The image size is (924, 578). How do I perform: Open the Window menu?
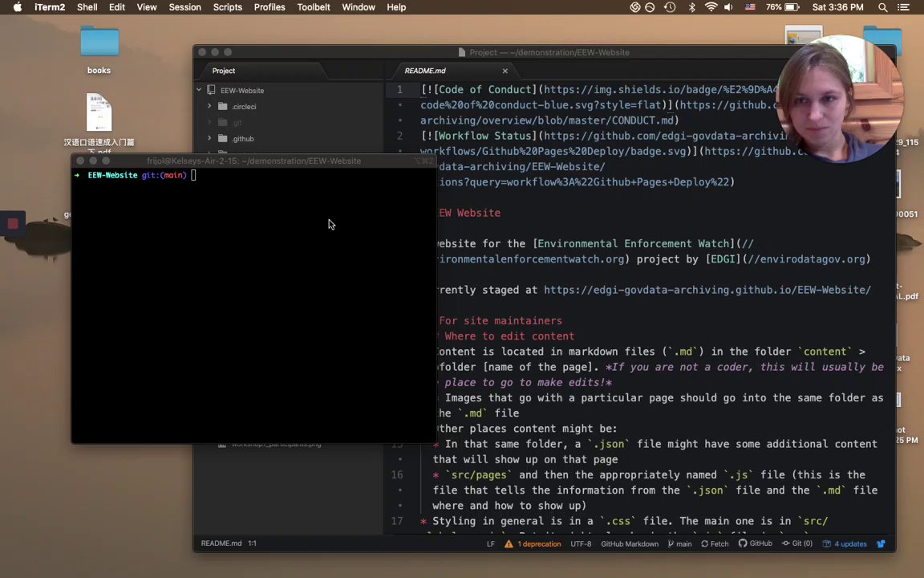point(359,7)
